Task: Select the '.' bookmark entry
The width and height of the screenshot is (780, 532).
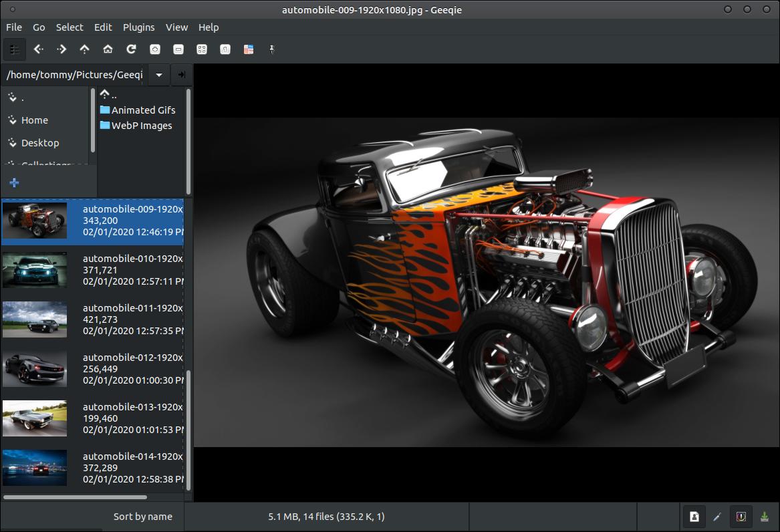Action: click(46, 98)
